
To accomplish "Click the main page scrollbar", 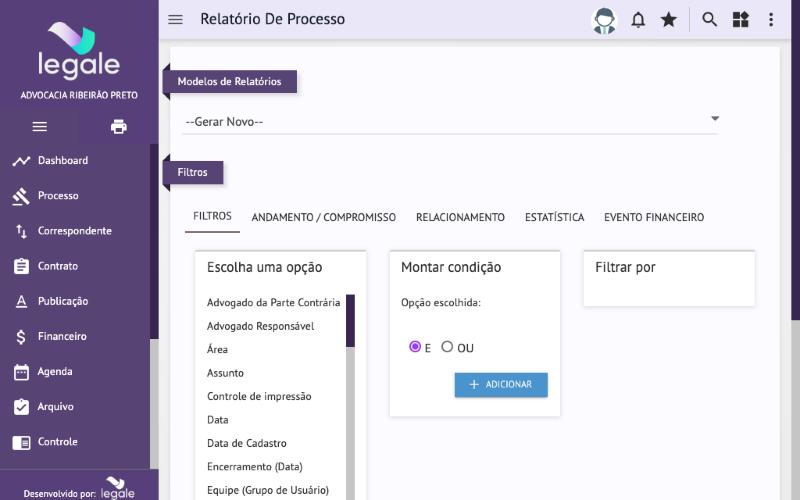I will pyautogui.click(x=795, y=160).
